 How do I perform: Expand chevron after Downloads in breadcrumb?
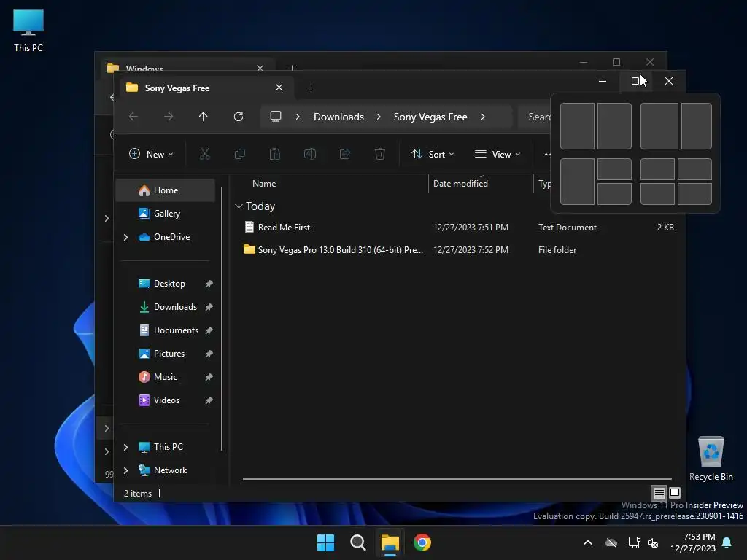(379, 117)
